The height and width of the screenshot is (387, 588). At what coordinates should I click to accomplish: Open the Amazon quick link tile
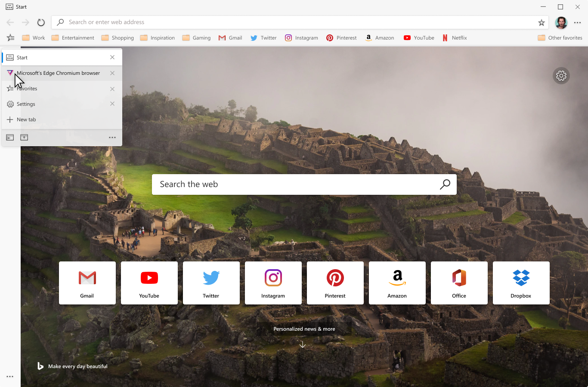(x=397, y=283)
